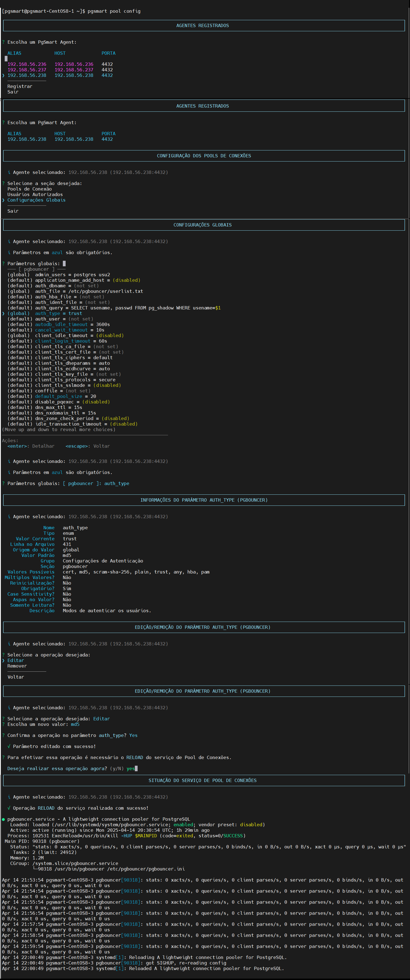Select Usuários Autorizados section
This screenshot has width=410, height=980.
35,194
